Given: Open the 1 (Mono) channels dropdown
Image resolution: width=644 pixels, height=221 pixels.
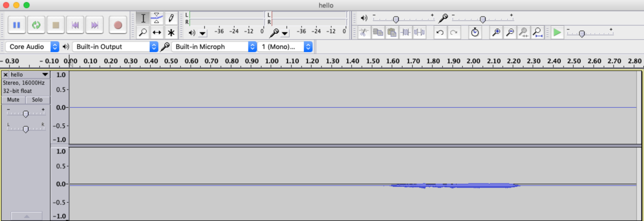Looking at the screenshot, I should (x=286, y=47).
